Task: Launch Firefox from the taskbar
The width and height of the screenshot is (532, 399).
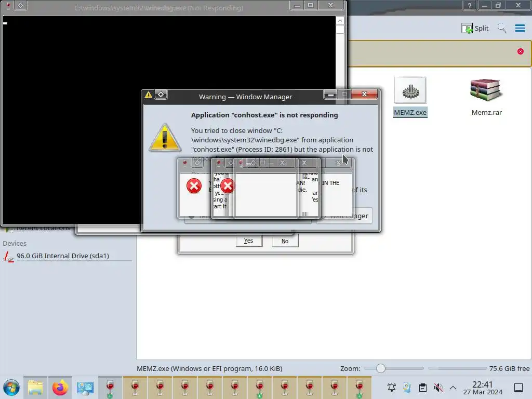Action: [x=60, y=388]
